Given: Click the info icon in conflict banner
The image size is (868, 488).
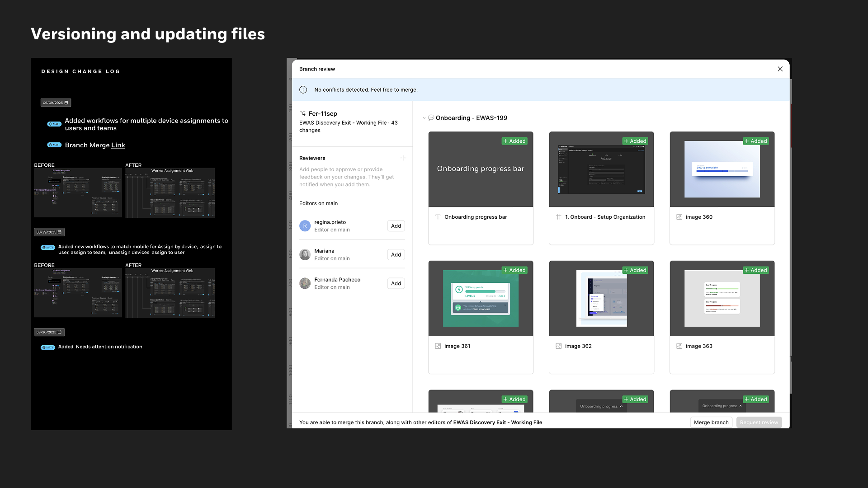Looking at the screenshot, I should point(303,90).
